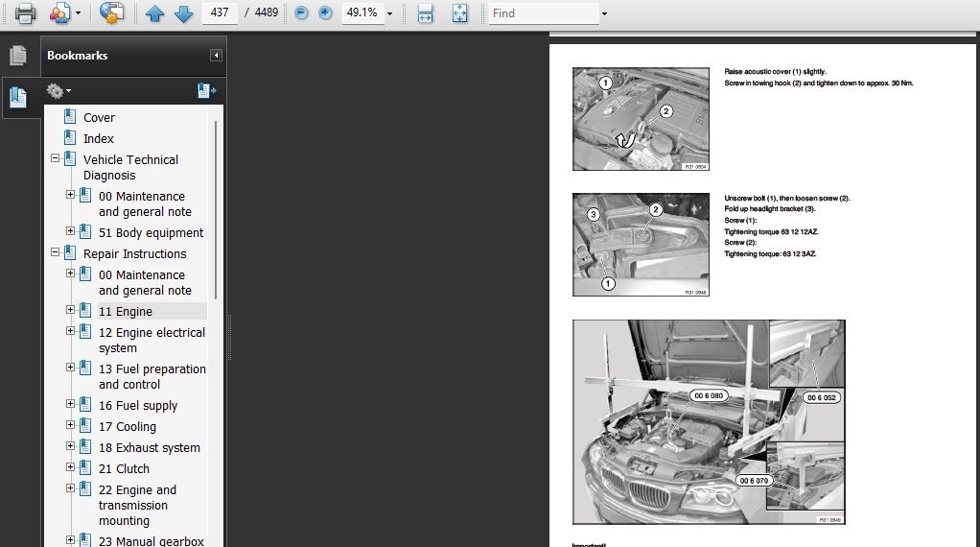
Task: Open 17 Cooling bookmark
Action: [x=128, y=426]
